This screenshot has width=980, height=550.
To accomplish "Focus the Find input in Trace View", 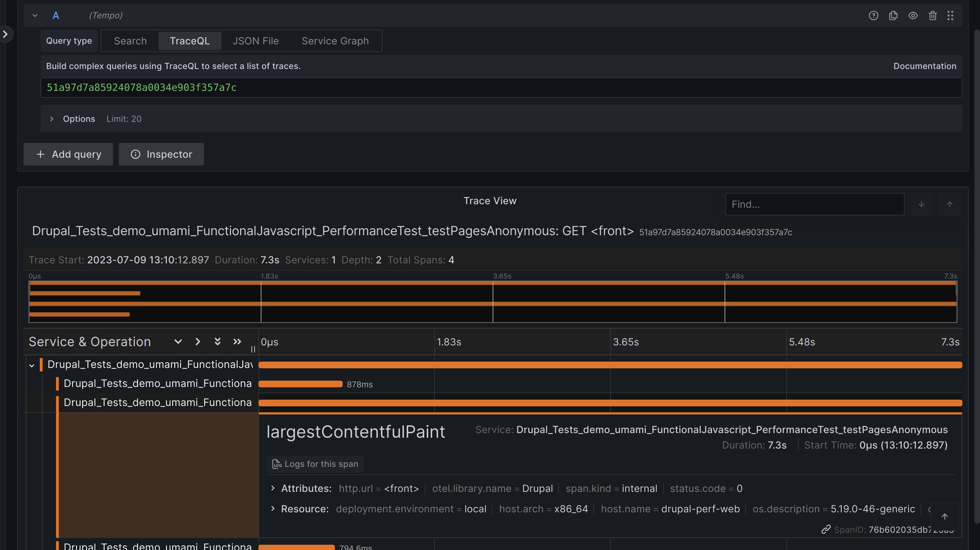I will [x=814, y=204].
